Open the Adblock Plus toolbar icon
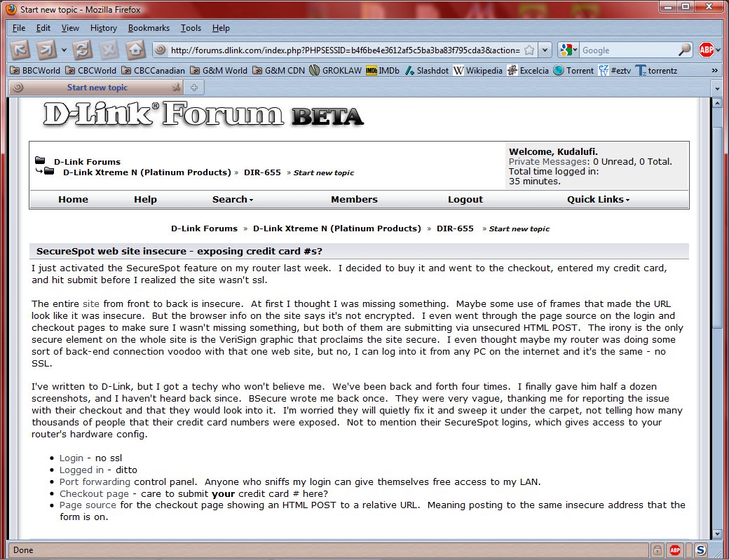Image resolution: width=729 pixels, height=560 pixels. pyautogui.click(x=706, y=50)
